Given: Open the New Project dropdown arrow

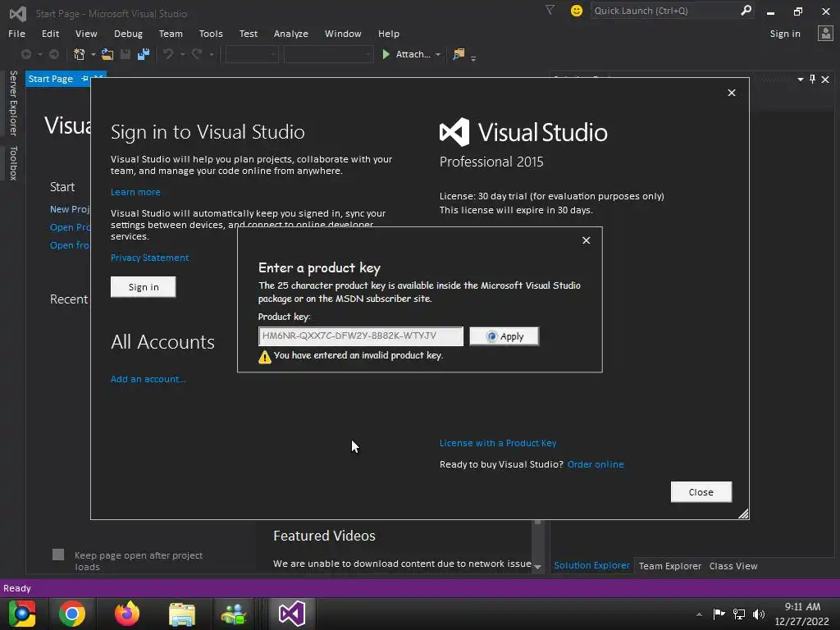Looking at the screenshot, I should (x=94, y=54).
